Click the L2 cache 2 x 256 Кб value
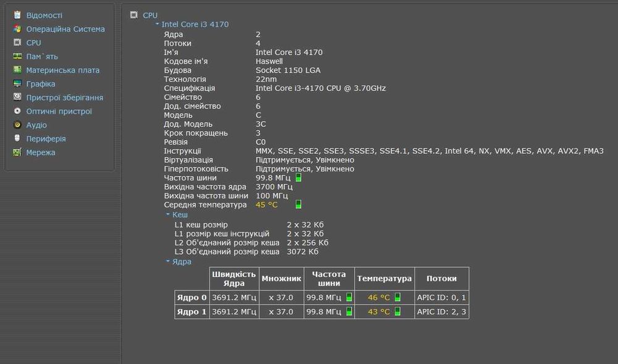The image size is (618, 364). 307,243
